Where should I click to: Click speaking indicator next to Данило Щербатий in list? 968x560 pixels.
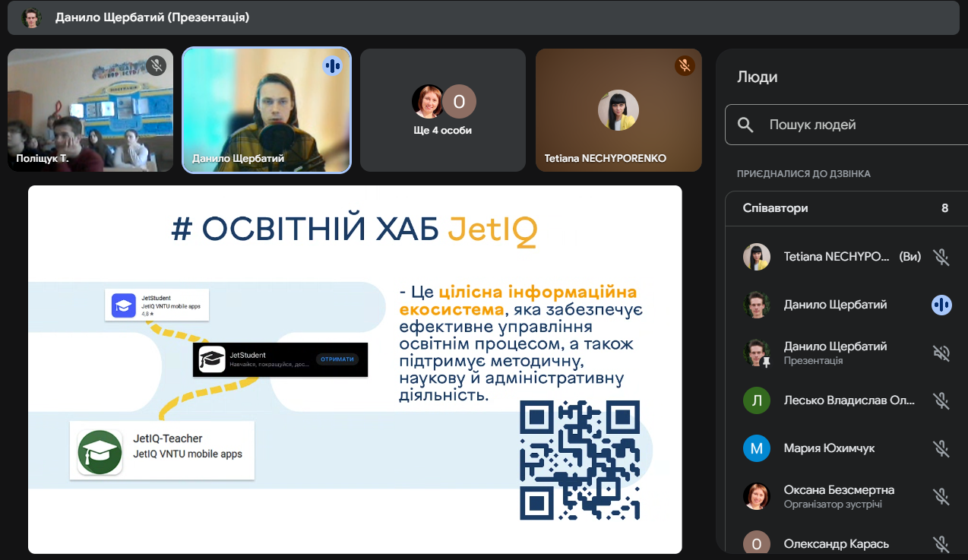(x=941, y=305)
